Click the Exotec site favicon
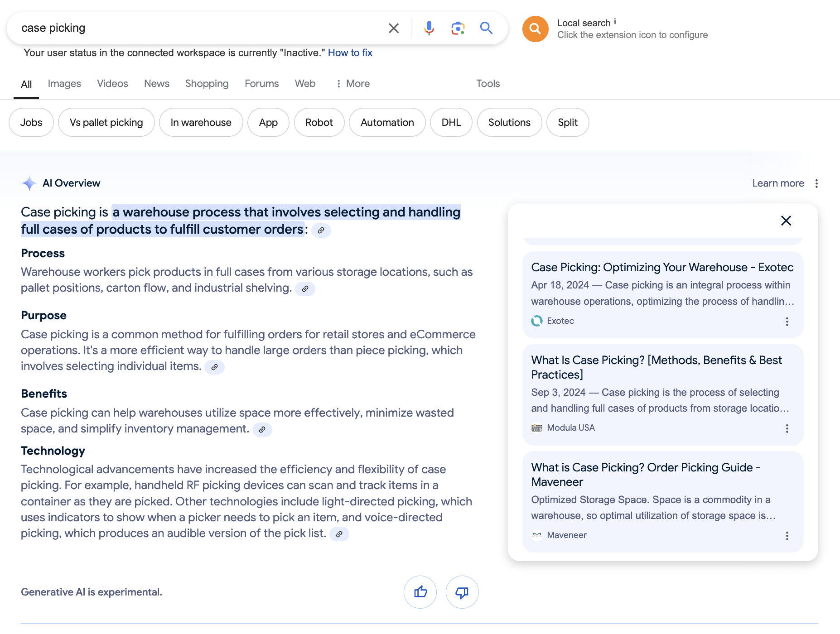Viewport: 840px width, 634px height. pos(537,321)
